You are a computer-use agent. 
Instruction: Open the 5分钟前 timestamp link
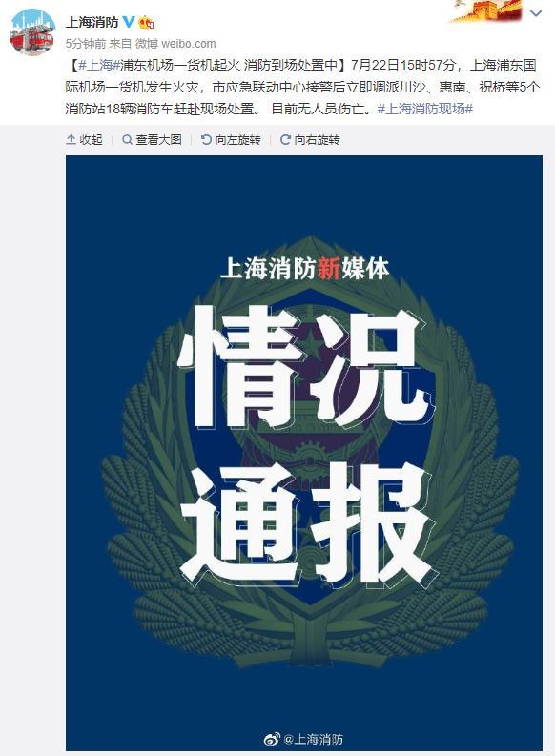tap(85, 44)
